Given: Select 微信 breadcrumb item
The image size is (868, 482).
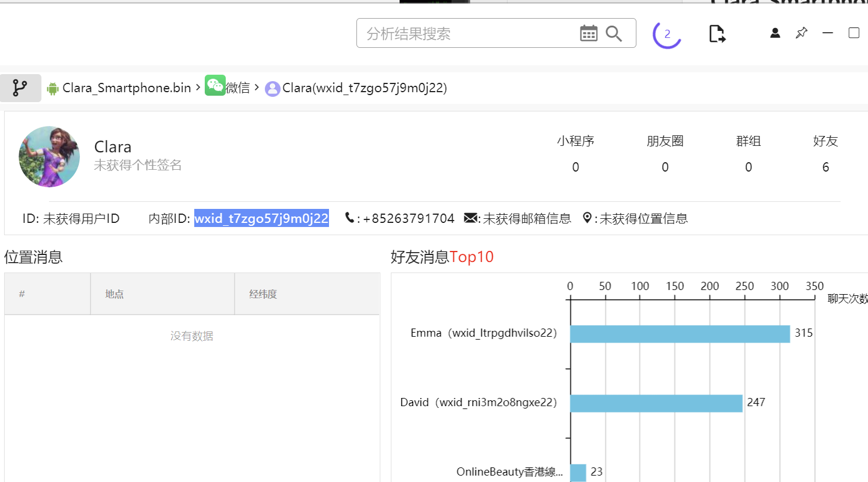Looking at the screenshot, I should pyautogui.click(x=238, y=88).
